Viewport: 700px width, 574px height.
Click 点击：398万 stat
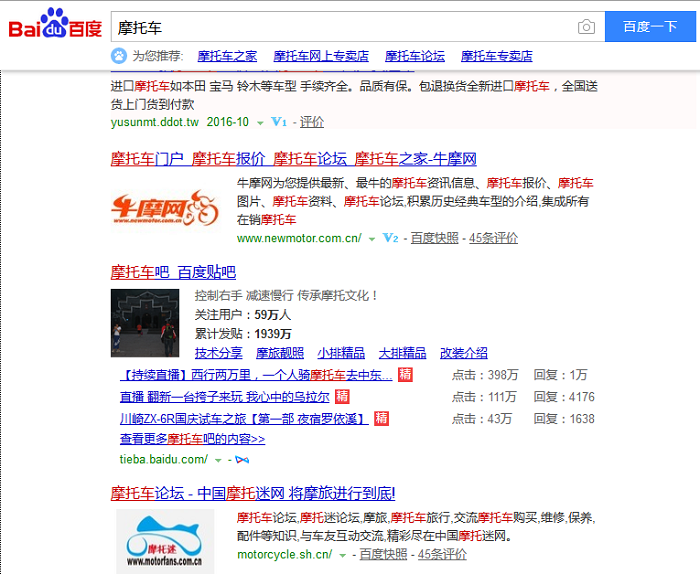pos(485,375)
